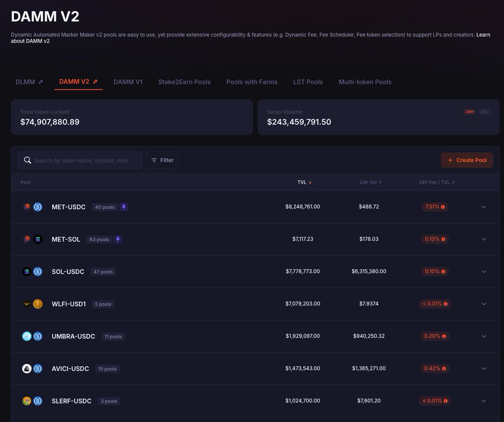Viewport: 504px width, 422px height.
Task: Open the LST Pools tab
Action: pos(308,82)
